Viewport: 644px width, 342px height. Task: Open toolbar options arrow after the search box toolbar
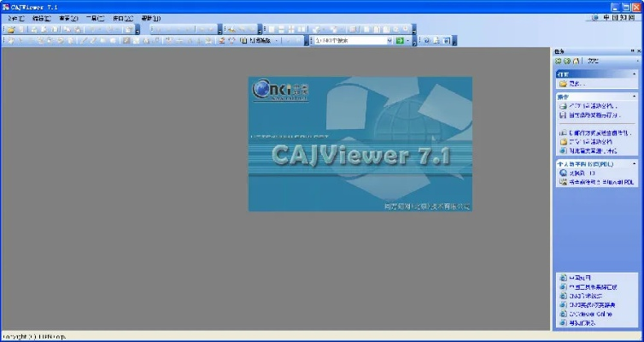click(x=415, y=41)
